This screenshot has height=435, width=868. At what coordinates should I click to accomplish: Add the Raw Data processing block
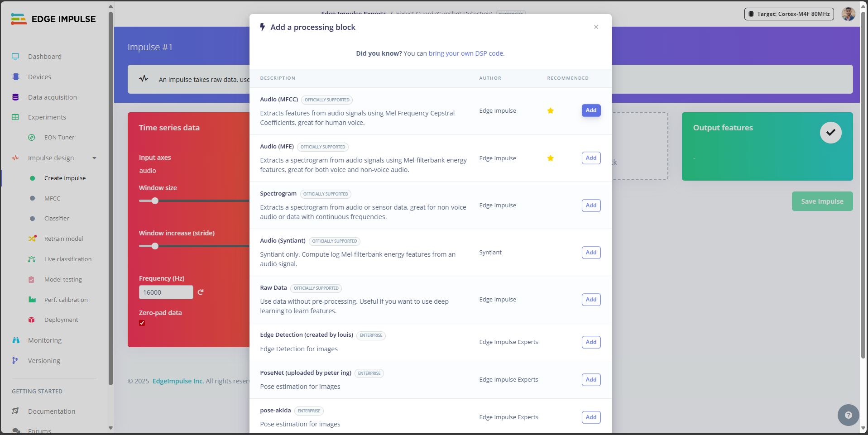(591, 300)
